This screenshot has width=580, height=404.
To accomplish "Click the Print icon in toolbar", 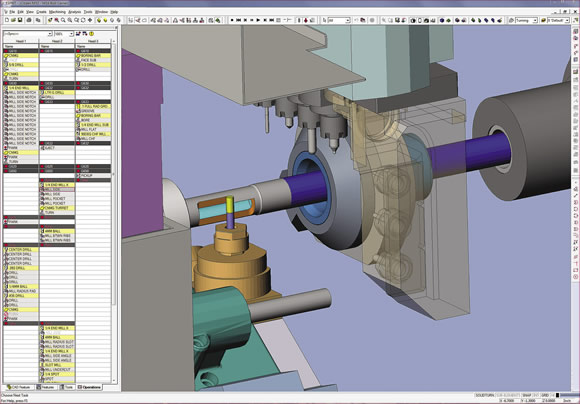I will click(29, 20).
